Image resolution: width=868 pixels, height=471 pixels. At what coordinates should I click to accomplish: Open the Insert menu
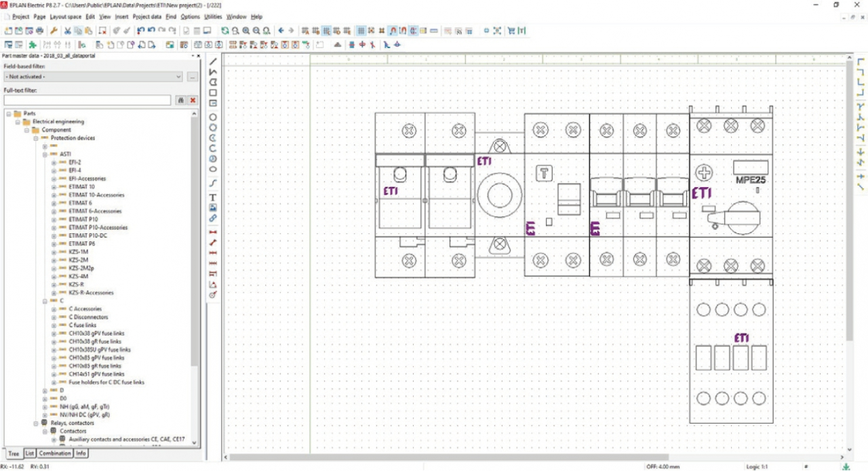122,16
